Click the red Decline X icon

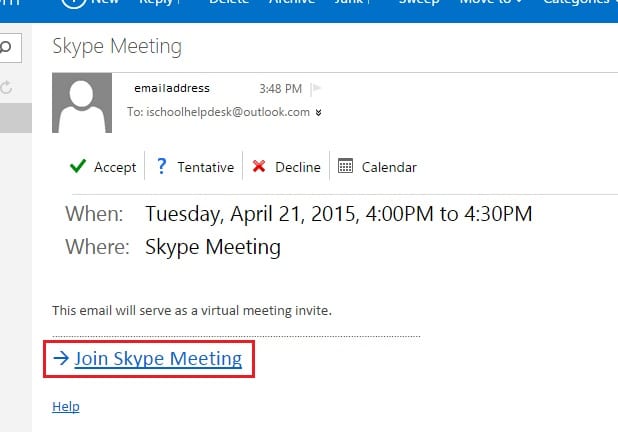[259, 166]
